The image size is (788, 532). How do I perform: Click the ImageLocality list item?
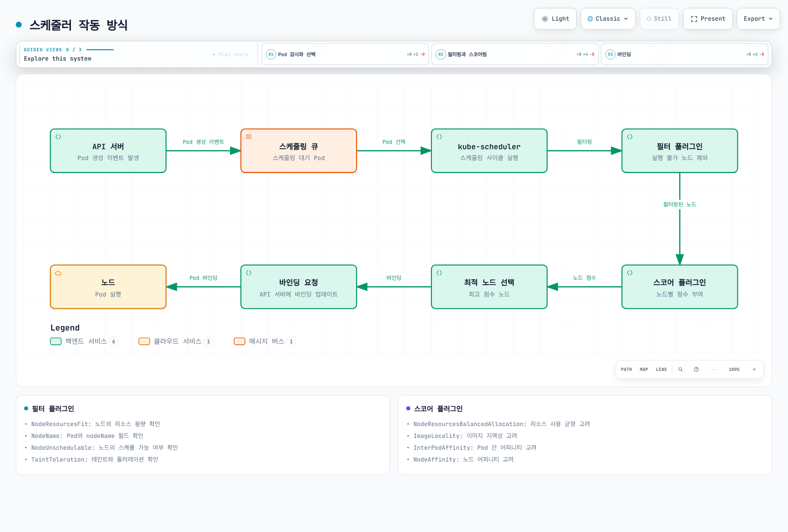click(465, 436)
